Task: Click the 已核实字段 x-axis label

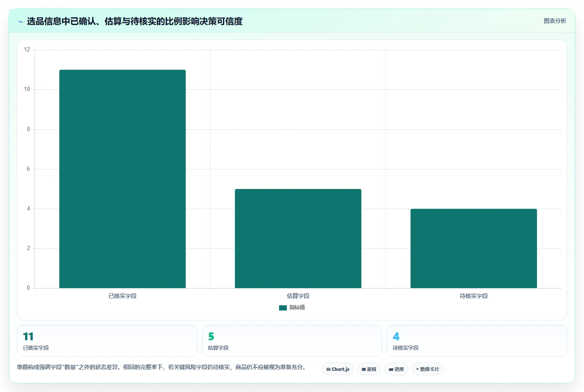Action: click(122, 296)
